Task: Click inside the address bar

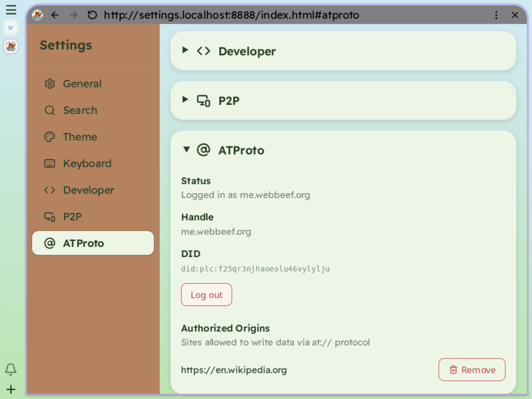Action: 233,15
